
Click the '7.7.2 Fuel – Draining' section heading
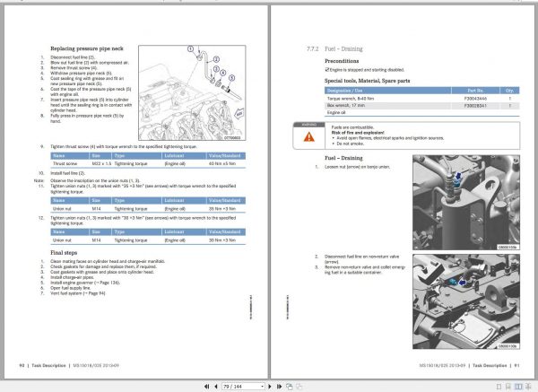pos(334,48)
